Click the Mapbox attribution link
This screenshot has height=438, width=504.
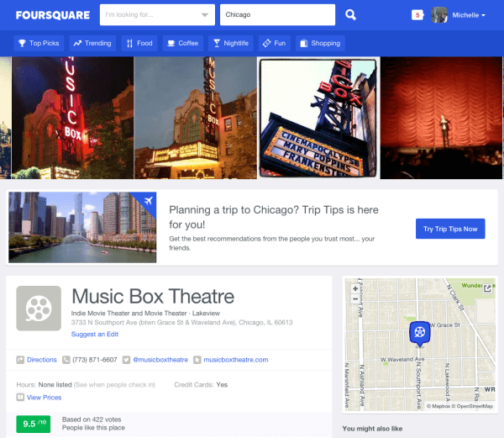pos(438,406)
